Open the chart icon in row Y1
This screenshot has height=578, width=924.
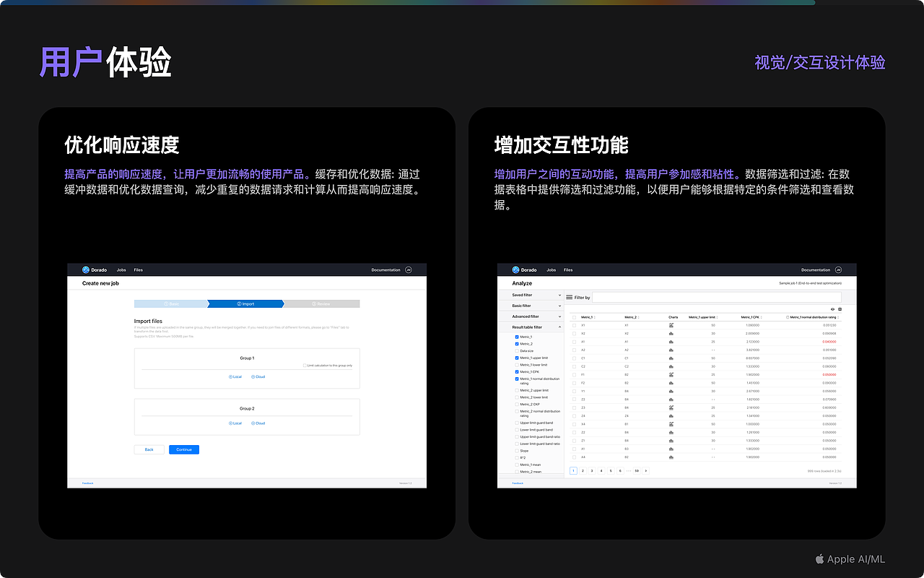[x=671, y=392]
